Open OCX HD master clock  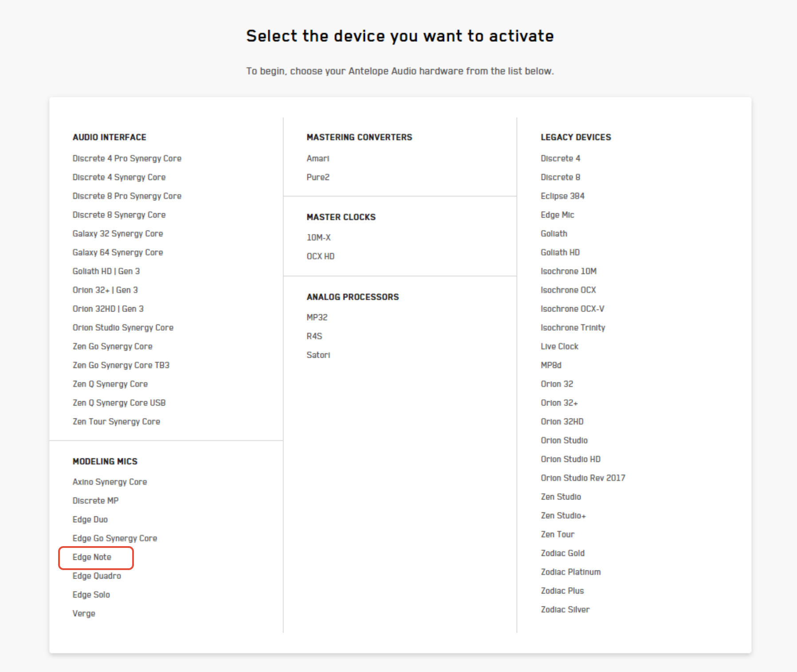tap(320, 256)
